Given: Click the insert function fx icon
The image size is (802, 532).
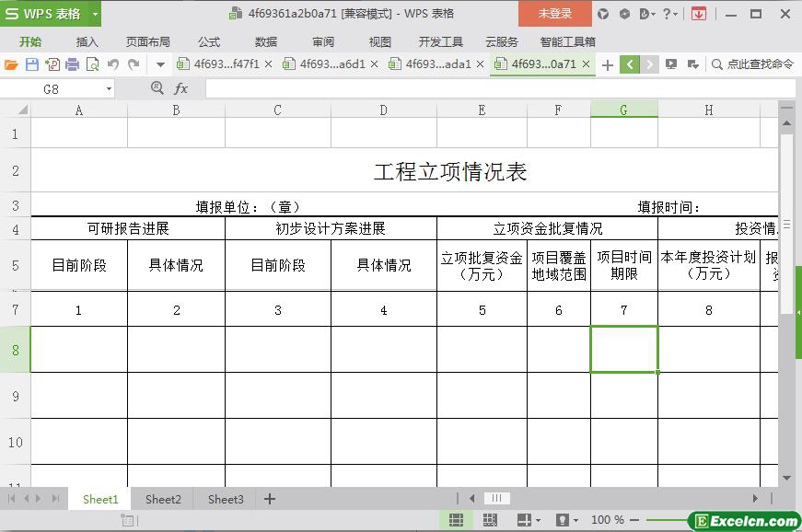Looking at the screenshot, I should point(181,88).
